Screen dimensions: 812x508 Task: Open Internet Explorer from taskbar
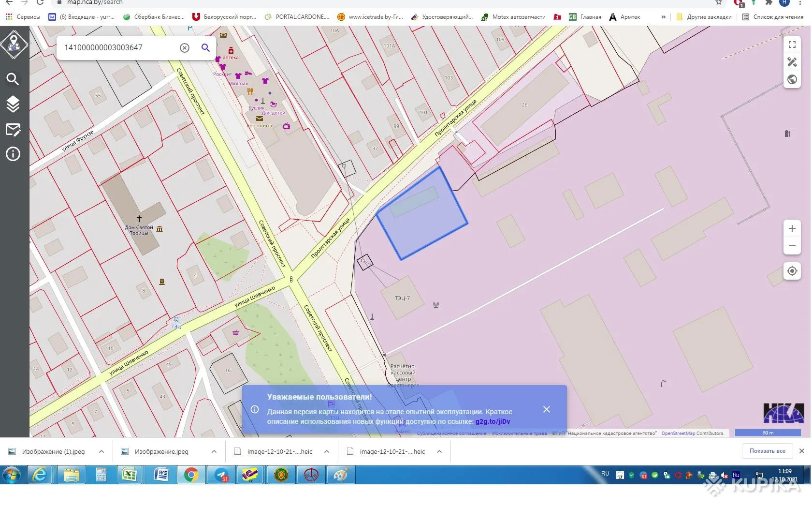click(x=40, y=475)
